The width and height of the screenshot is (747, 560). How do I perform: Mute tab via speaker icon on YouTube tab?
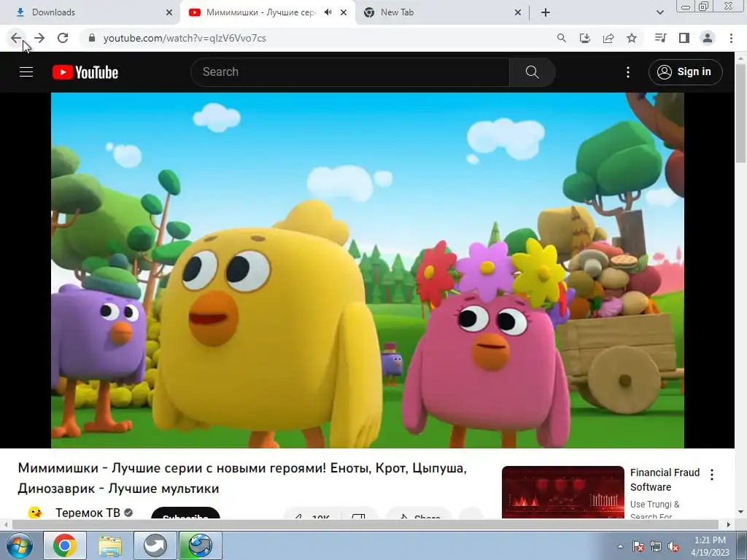coord(328,12)
